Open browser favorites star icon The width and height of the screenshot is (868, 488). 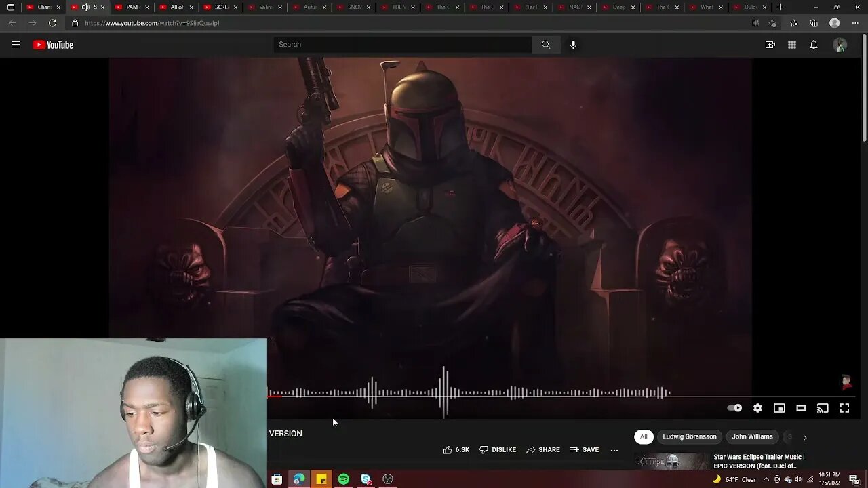click(793, 23)
